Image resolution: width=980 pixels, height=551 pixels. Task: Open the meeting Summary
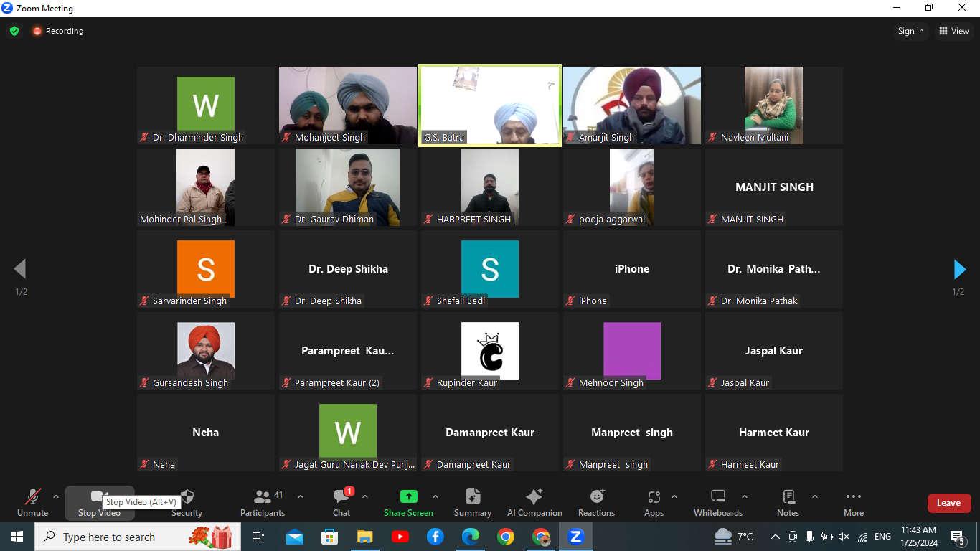473,502
